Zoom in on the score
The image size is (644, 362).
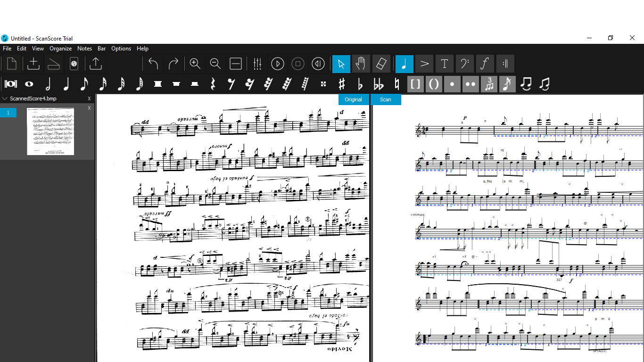tap(195, 64)
